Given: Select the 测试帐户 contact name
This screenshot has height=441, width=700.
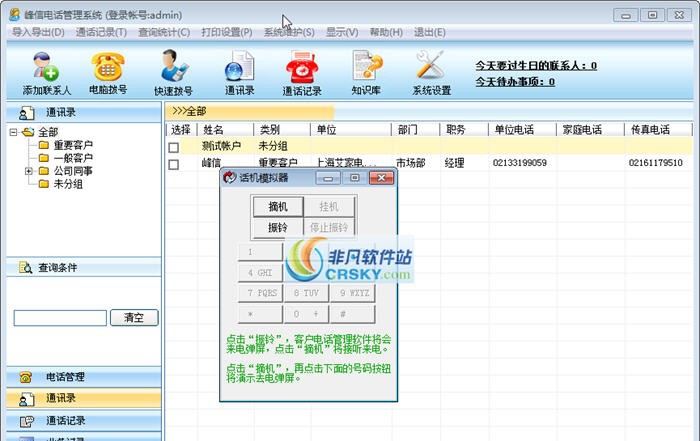Looking at the screenshot, I should point(221,146).
